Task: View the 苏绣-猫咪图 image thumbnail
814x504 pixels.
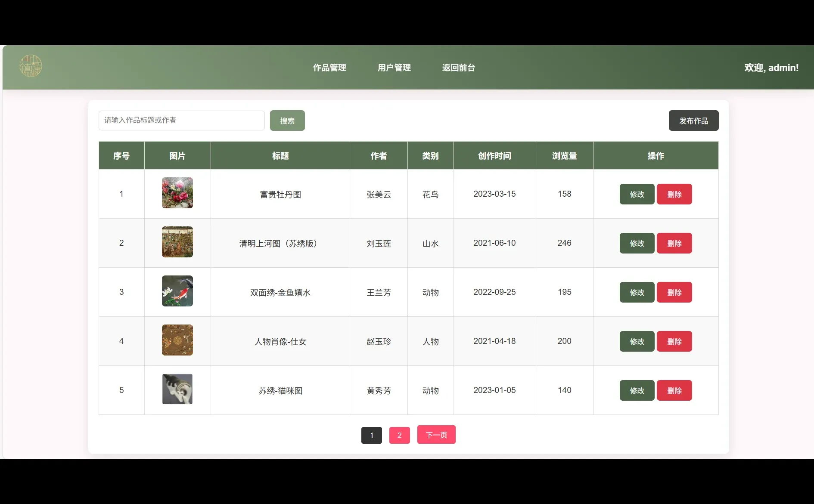Action: (x=177, y=389)
